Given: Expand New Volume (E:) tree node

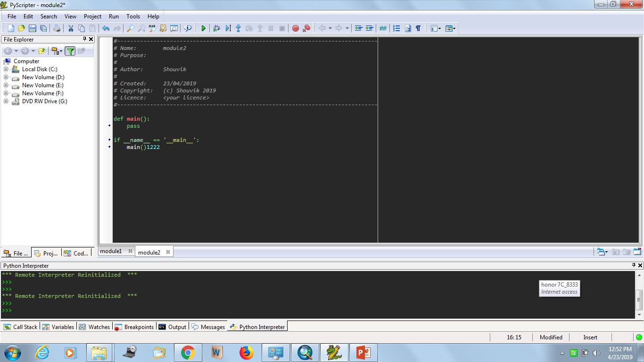Looking at the screenshot, I should (x=6, y=85).
